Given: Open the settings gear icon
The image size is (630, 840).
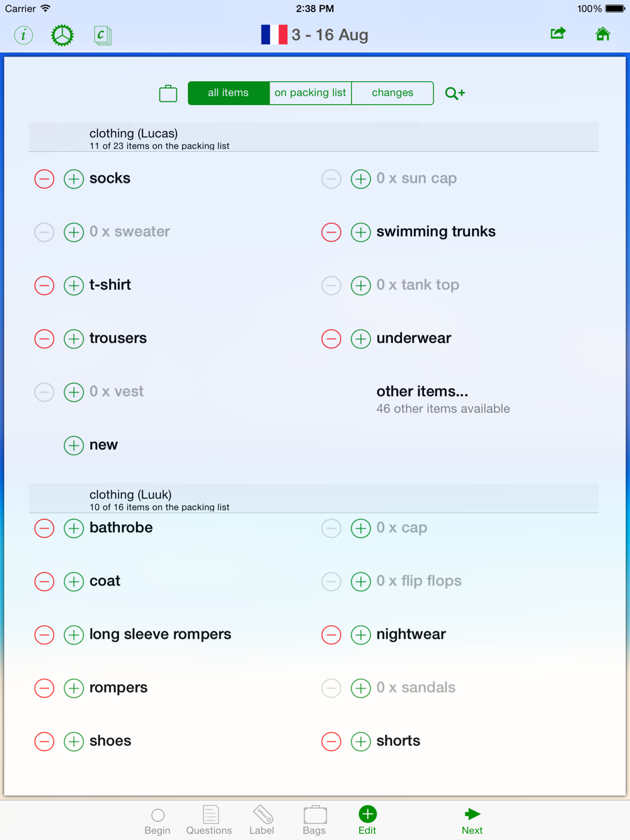Looking at the screenshot, I should pos(62,35).
